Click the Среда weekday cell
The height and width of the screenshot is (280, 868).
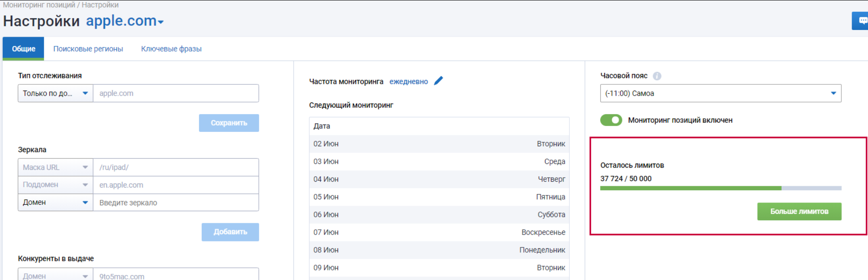coord(555,161)
